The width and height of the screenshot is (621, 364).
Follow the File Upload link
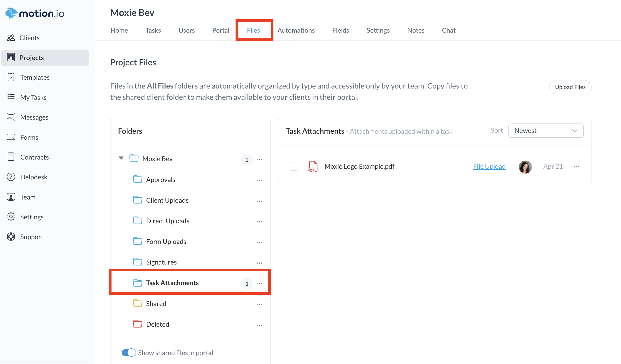489,166
